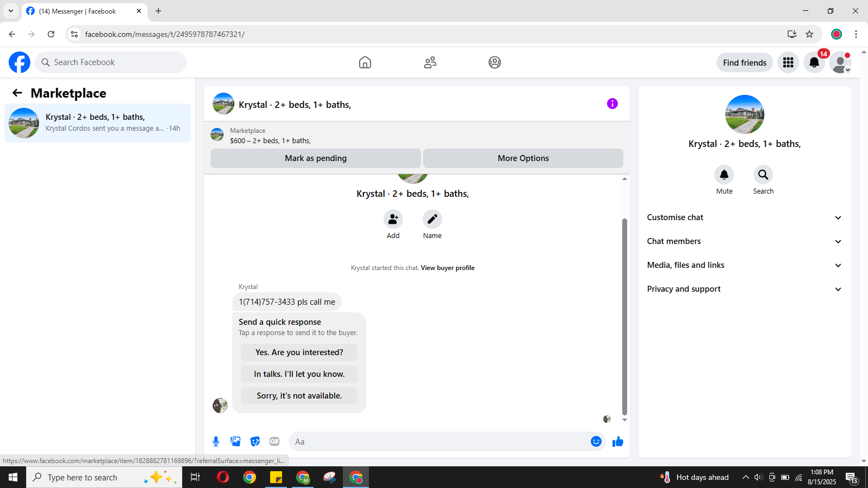Open the Marketplace listing link for $600

(270, 140)
